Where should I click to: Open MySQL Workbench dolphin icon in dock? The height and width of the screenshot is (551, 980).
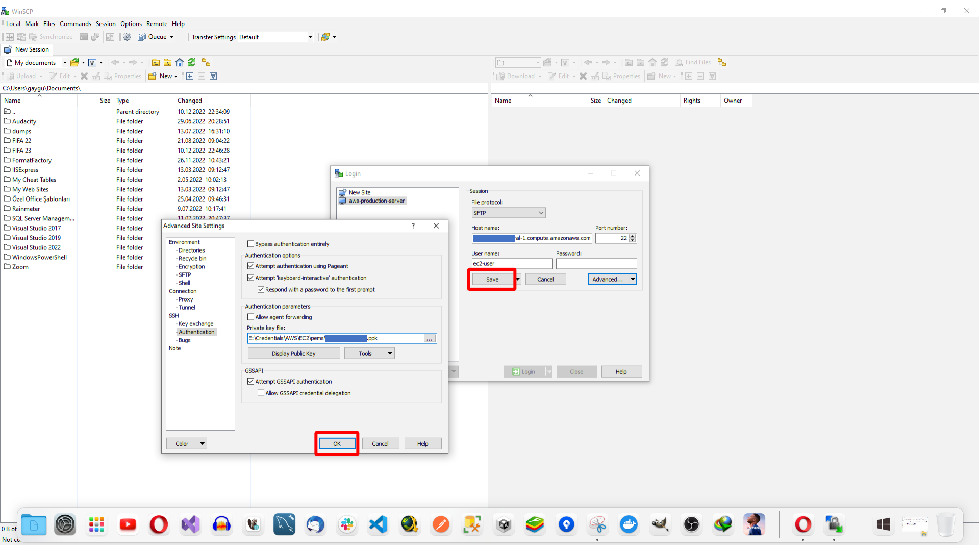284,524
